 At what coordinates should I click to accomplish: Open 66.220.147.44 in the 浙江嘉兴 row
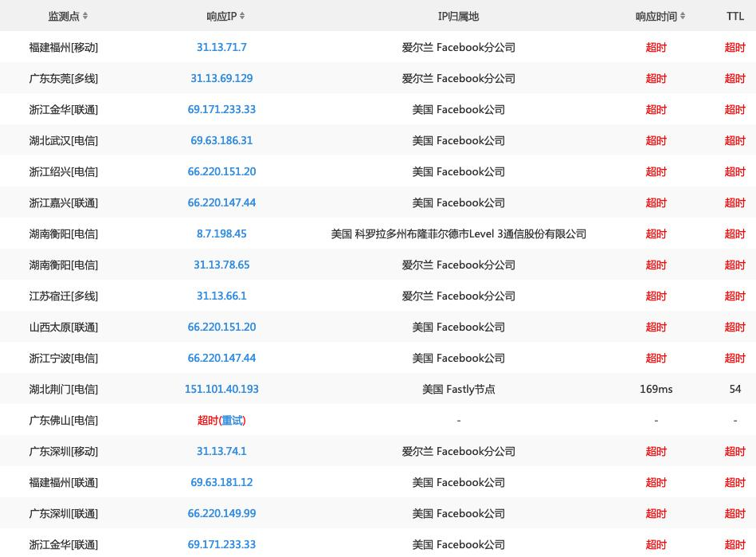coord(221,202)
